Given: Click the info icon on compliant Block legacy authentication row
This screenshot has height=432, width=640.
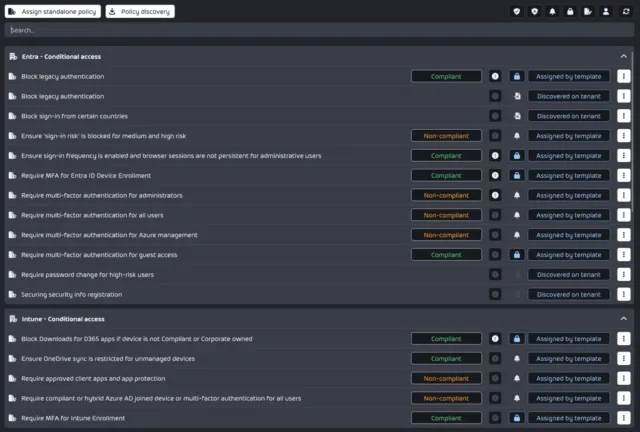Looking at the screenshot, I should pos(495,76).
